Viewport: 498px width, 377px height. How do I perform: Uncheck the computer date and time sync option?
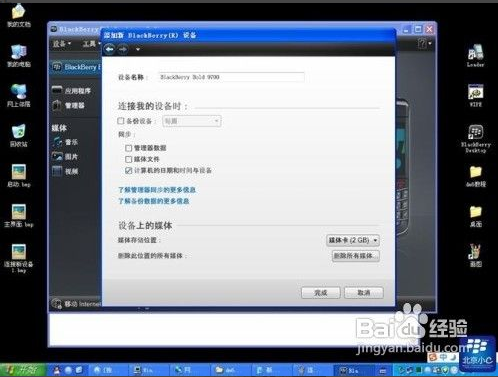click(128, 171)
